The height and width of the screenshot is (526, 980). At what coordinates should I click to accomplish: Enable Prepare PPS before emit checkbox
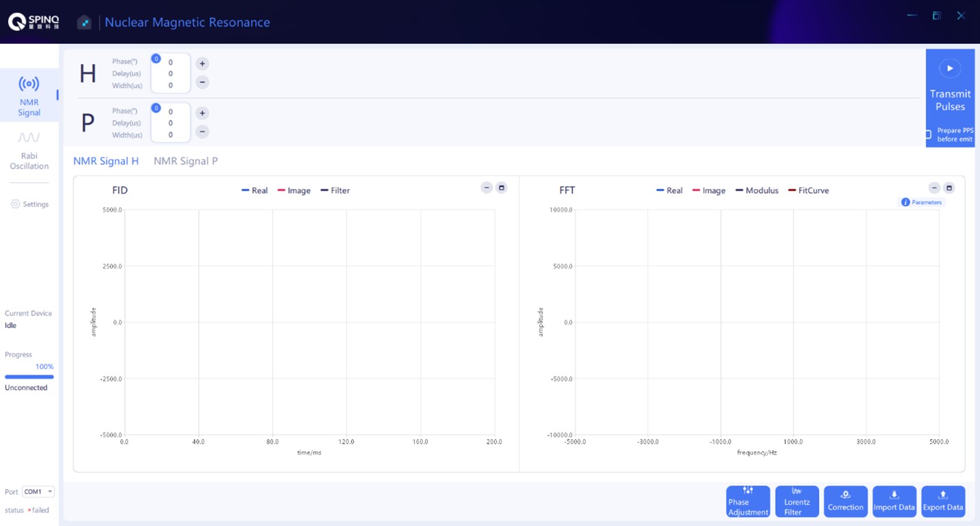click(x=928, y=135)
